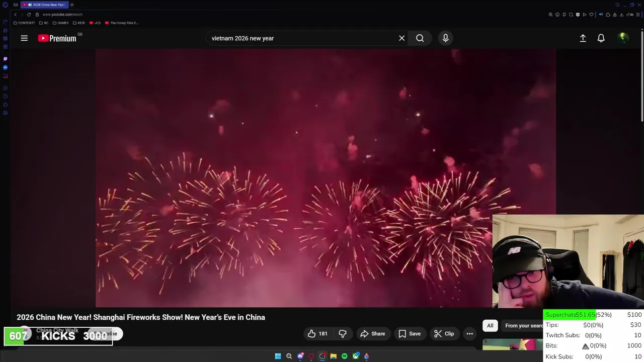This screenshot has width=644, height=362.
Task: Open the GAMES bookmarks folder
Action: (61, 23)
